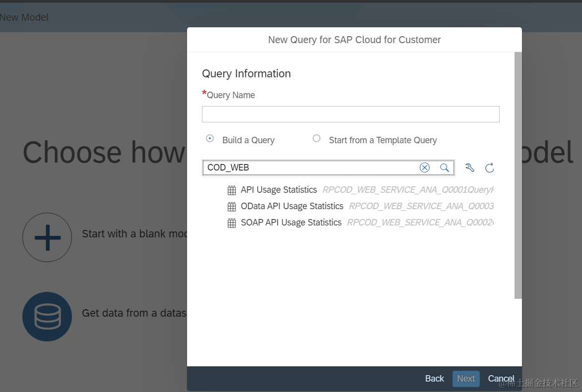The image size is (582, 392).
Task: Choose OData API Usage Statistics entry
Action: coord(292,206)
